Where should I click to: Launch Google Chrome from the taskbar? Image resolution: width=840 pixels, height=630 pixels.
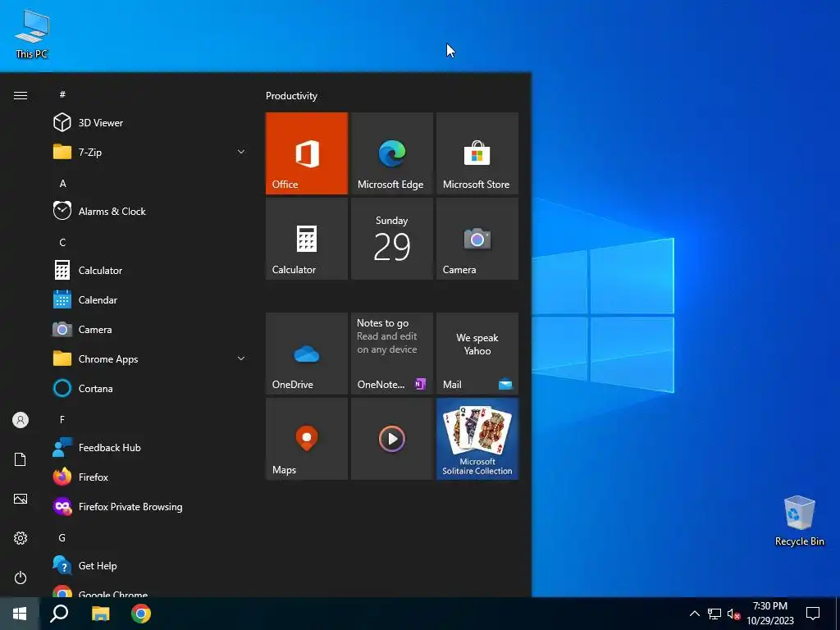click(x=141, y=614)
